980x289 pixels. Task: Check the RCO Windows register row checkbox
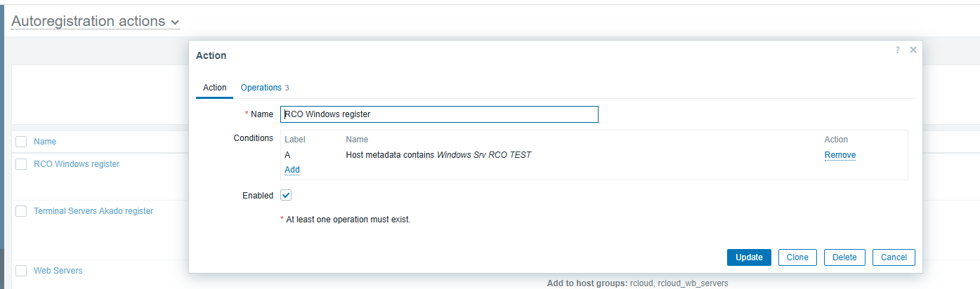pyautogui.click(x=21, y=164)
